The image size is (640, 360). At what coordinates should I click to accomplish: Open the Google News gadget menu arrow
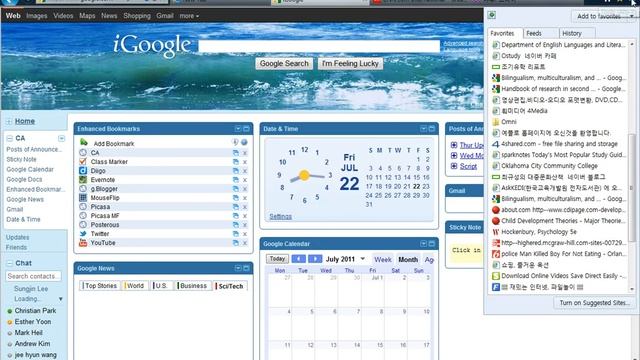pyautogui.click(x=238, y=268)
